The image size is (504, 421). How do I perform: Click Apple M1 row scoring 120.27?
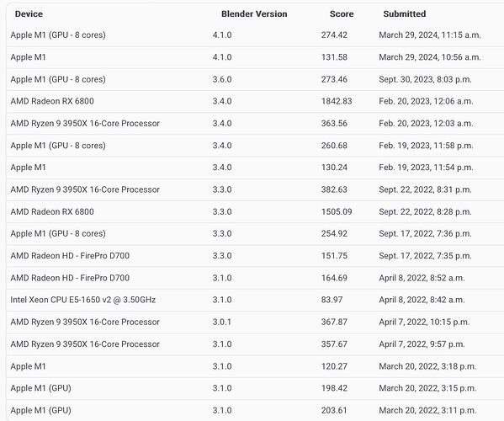click(255, 366)
